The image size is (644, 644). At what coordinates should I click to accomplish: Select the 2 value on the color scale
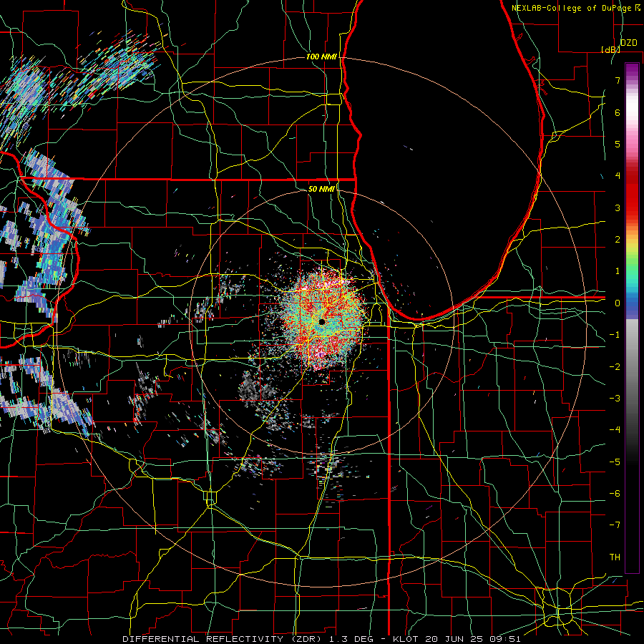pos(618,240)
